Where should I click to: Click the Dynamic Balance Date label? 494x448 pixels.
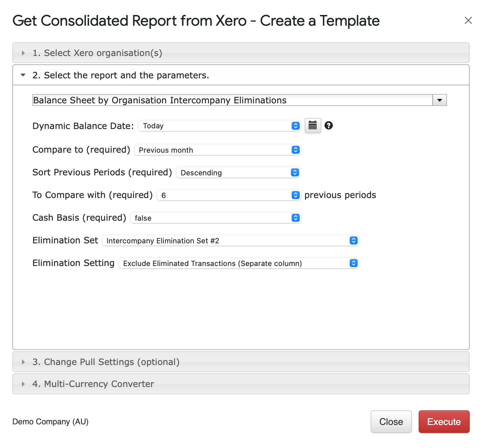[83, 126]
